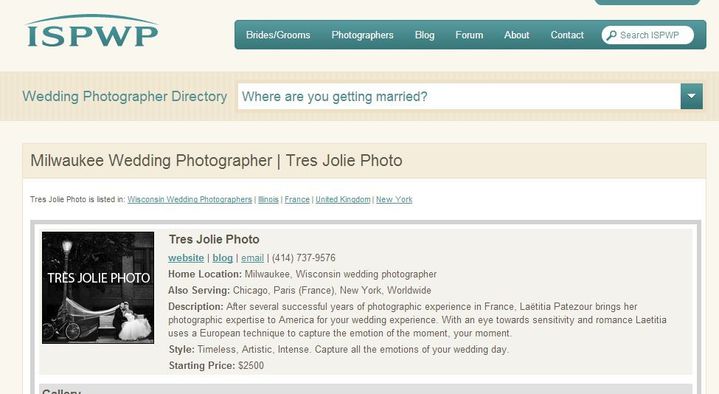Screen dimensions: 719x394
Task: Open the France listing link
Action: click(x=297, y=200)
